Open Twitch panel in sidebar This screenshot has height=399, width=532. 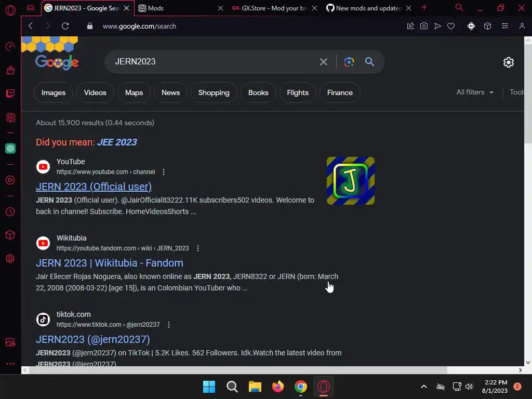point(10,94)
